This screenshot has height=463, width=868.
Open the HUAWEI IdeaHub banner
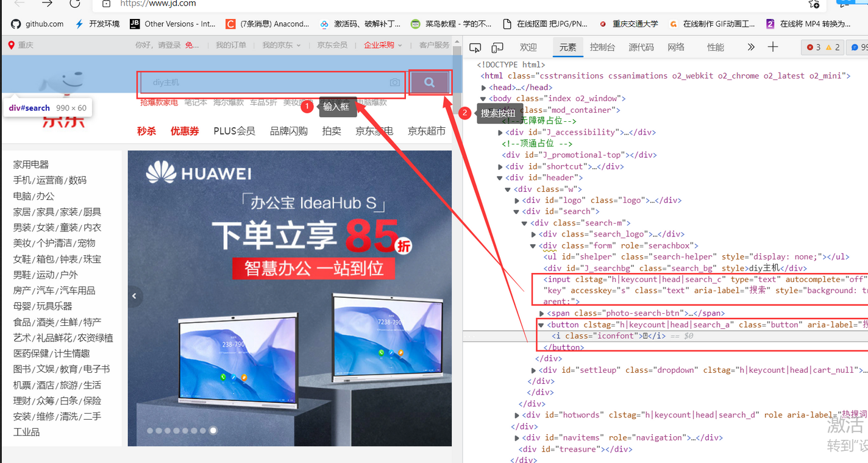(290, 299)
